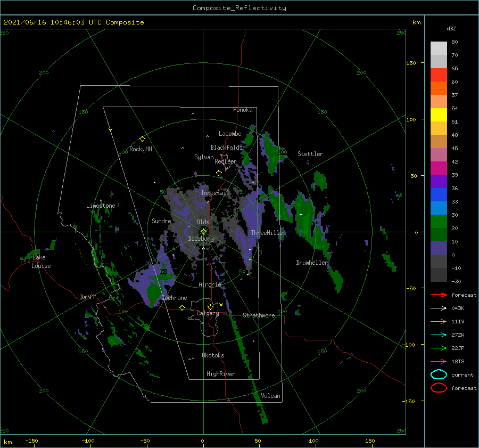Click the asterisk marker above Limestone label

[x=101, y=201]
